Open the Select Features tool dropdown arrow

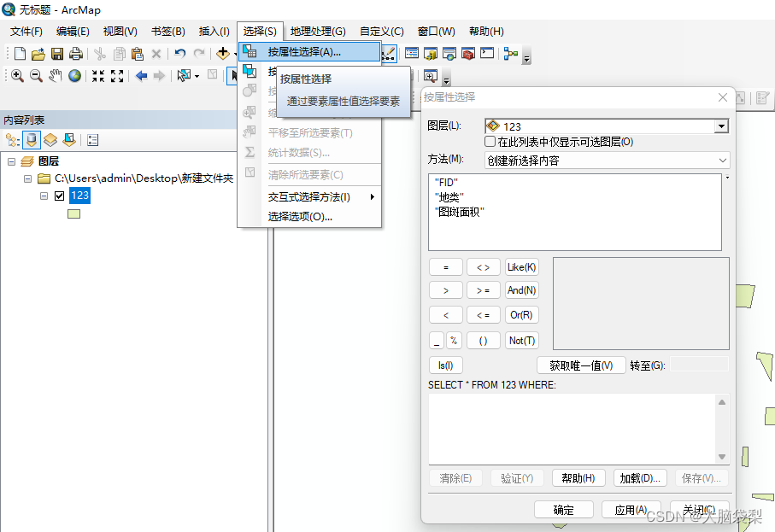pos(197,76)
